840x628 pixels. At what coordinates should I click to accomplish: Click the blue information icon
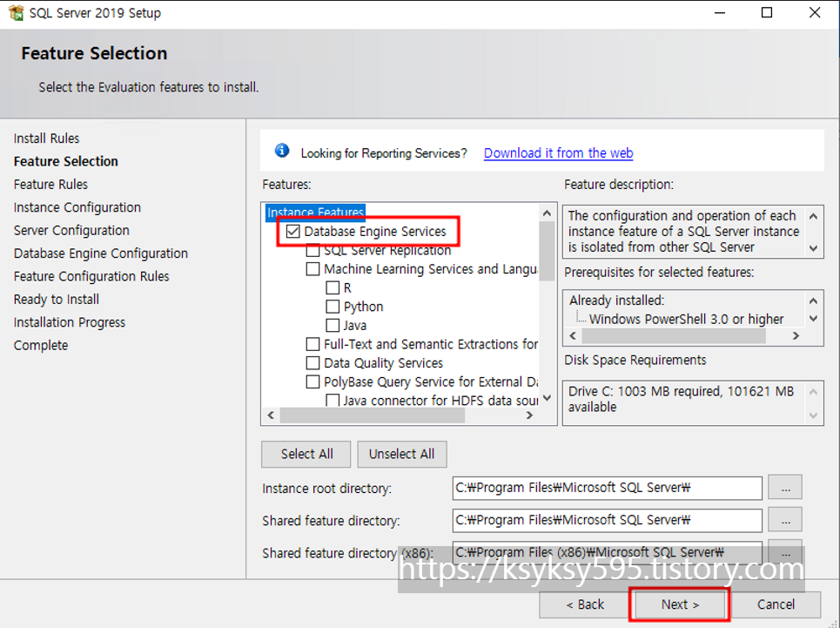coord(282,152)
